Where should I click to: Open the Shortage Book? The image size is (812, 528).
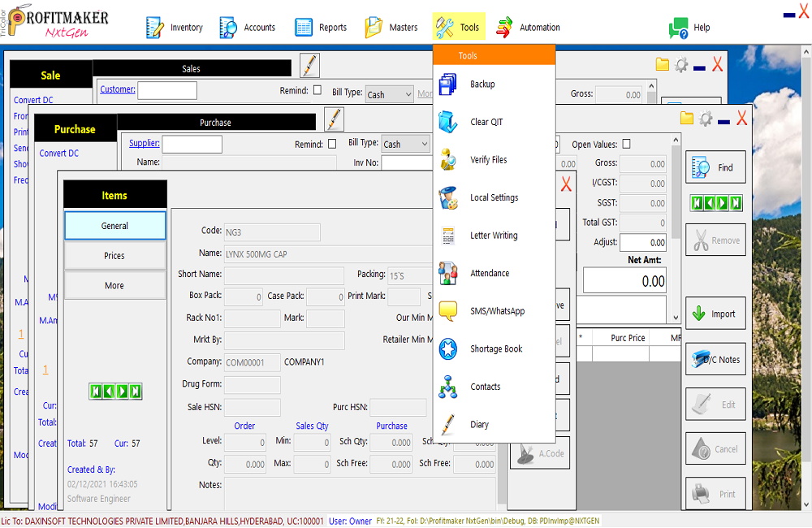click(x=496, y=349)
